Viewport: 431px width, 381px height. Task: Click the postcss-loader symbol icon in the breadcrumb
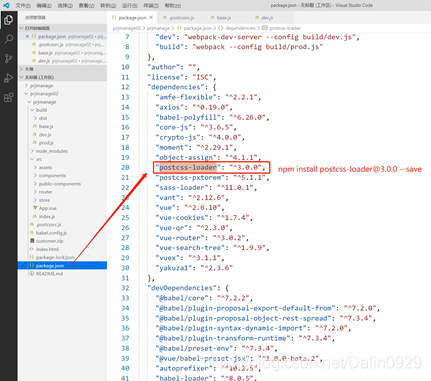click(x=265, y=28)
